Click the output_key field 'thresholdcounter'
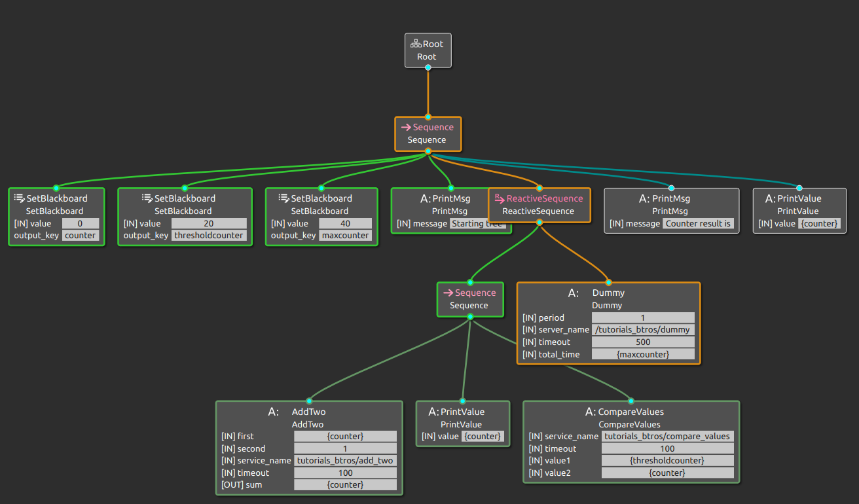 209,236
